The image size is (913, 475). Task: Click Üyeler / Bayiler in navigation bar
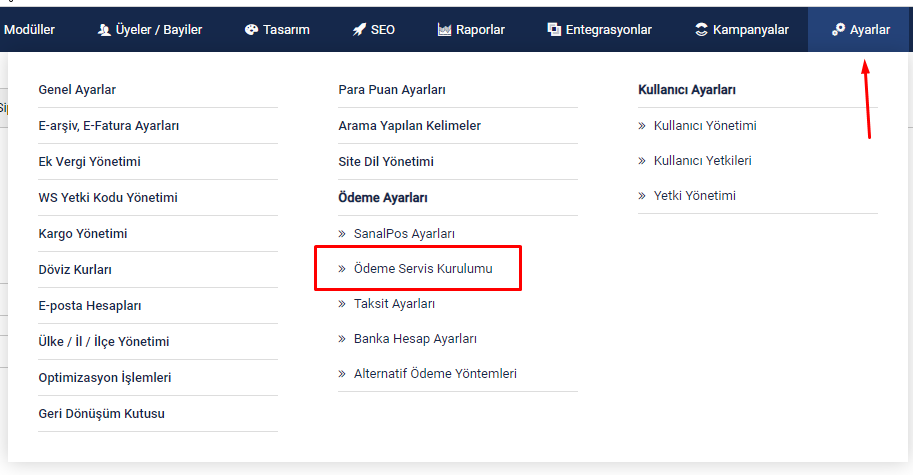[x=150, y=30]
